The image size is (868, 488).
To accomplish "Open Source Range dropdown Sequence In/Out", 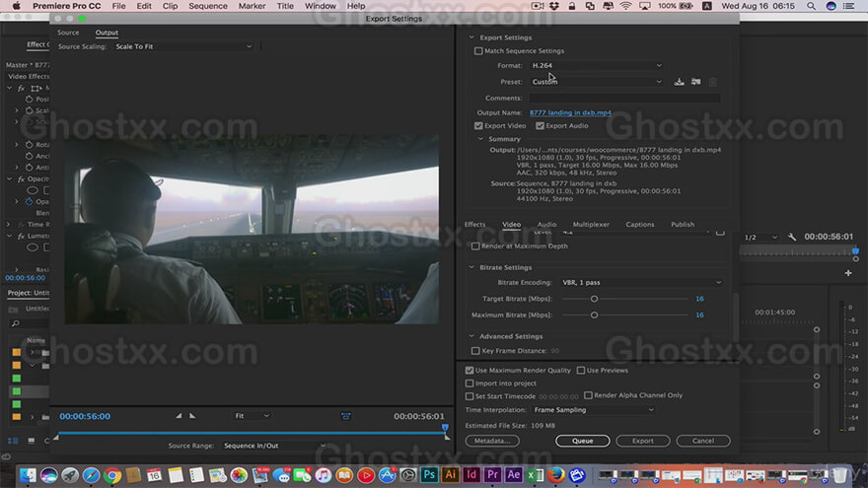I will pyautogui.click(x=274, y=446).
